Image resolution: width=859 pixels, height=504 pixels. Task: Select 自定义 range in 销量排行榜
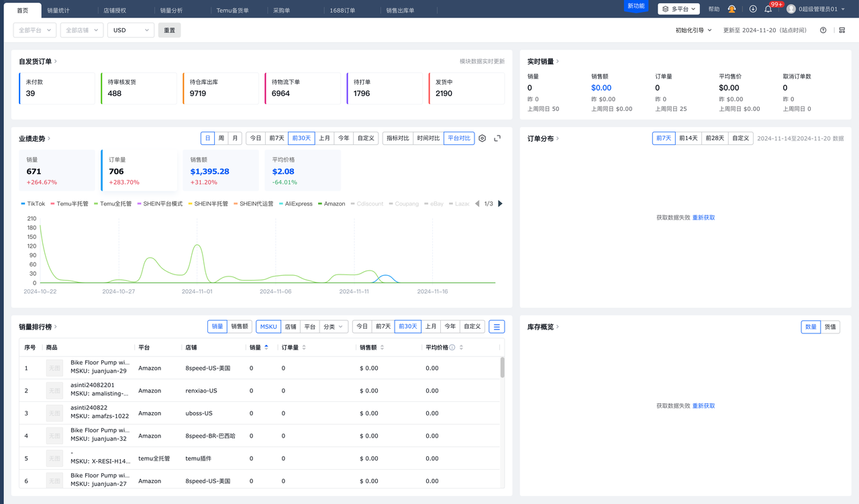pos(472,327)
